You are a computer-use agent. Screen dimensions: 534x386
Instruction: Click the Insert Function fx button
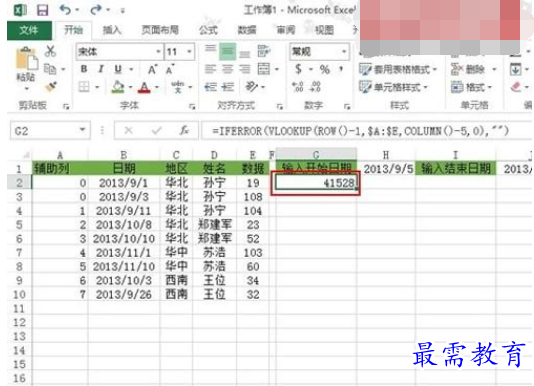point(185,130)
